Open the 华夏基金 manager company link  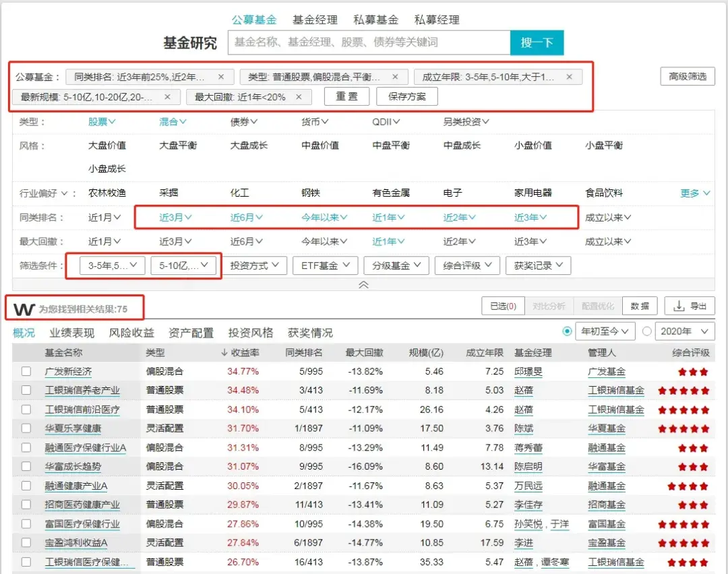coord(607,428)
